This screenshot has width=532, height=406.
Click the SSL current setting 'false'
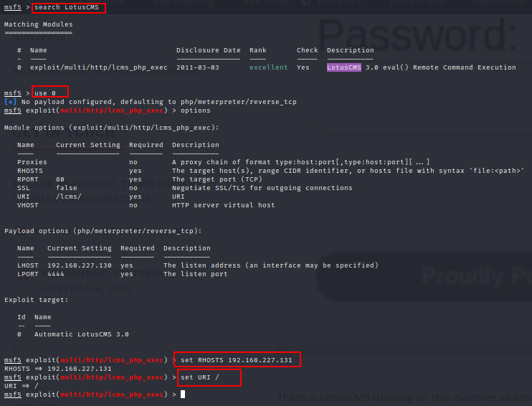tap(67, 188)
